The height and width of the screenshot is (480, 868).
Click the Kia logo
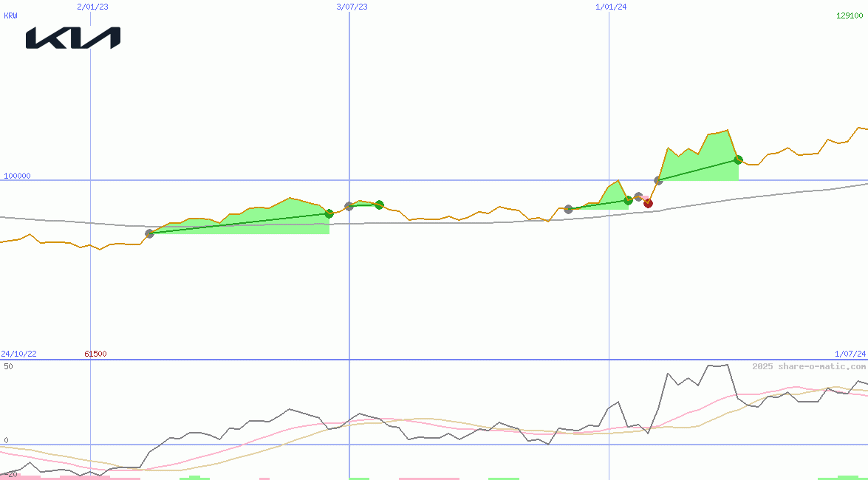point(73,38)
